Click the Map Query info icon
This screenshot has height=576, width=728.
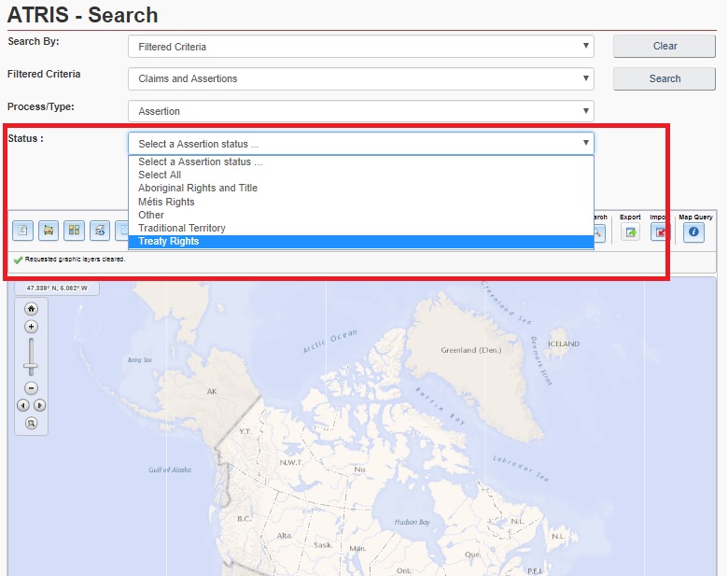click(693, 232)
